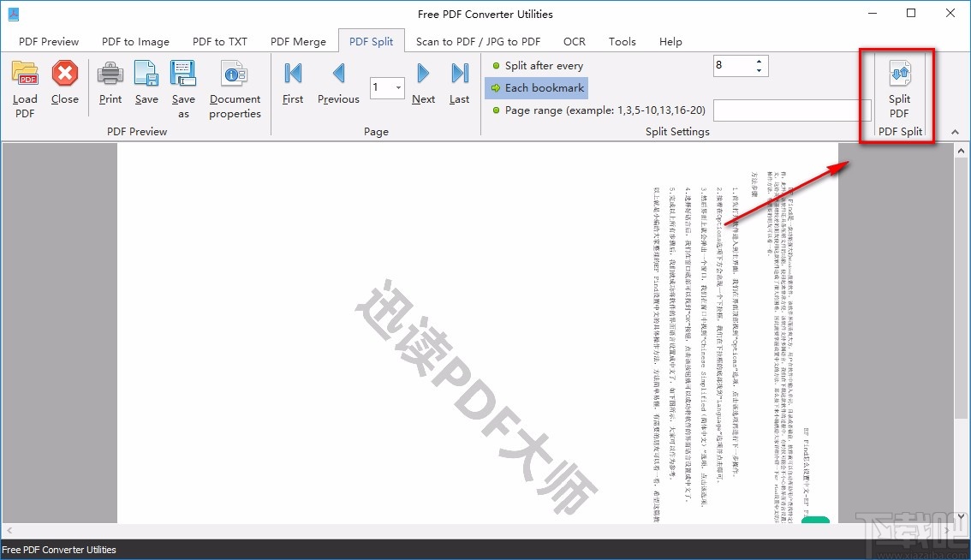The width and height of the screenshot is (971, 560).
Task: Switch to PDF Merge tab
Action: click(x=298, y=41)
